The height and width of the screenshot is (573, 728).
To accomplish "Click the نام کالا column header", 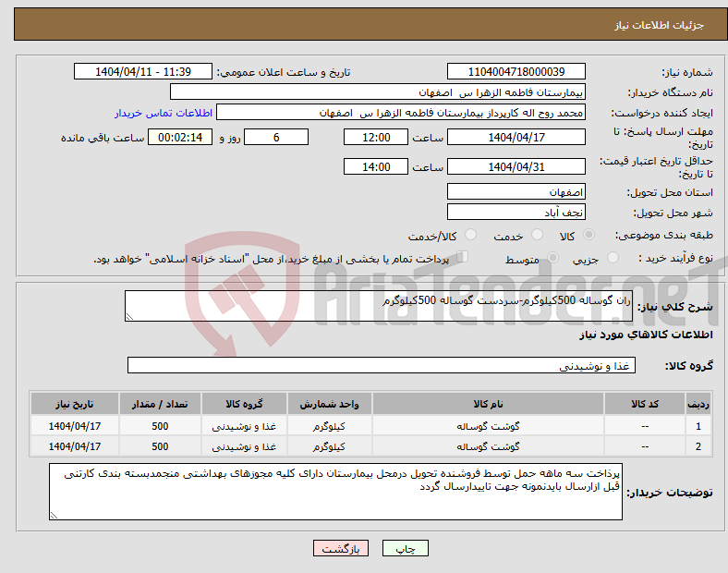I will click(x=488, y=404).
